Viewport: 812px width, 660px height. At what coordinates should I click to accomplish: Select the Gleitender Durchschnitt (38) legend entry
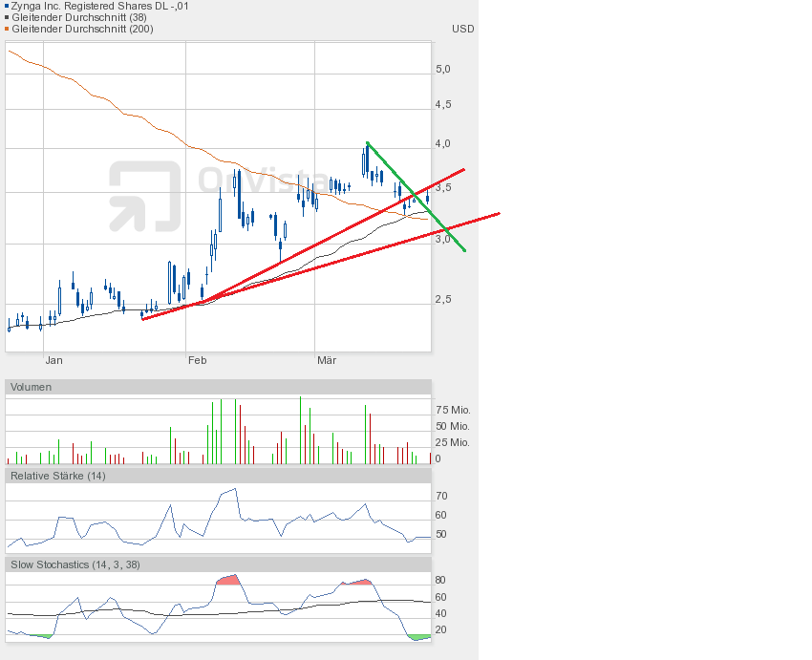pyautogui.click(x=81, y=17)
